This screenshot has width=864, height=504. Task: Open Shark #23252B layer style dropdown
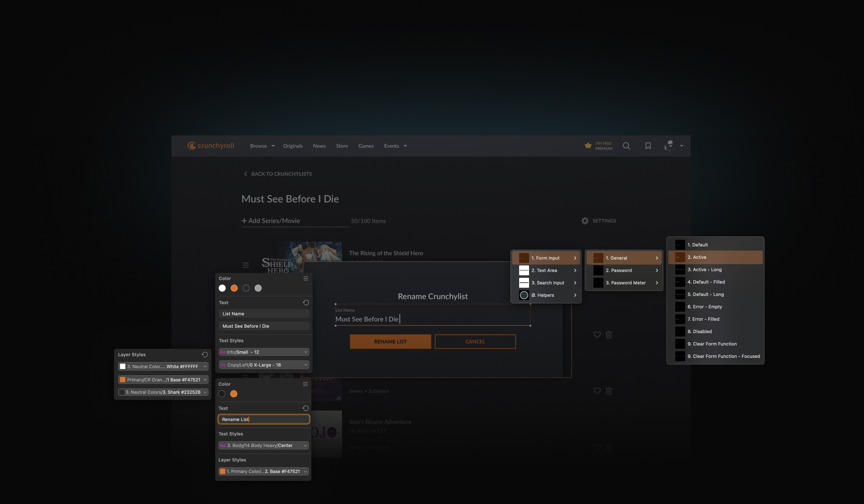click(x=163, y=392)
